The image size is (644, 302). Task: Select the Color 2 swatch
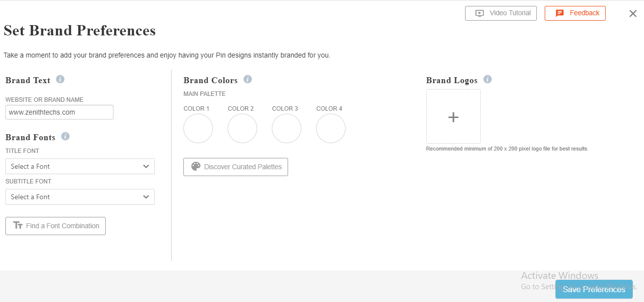tap(242, 128)
